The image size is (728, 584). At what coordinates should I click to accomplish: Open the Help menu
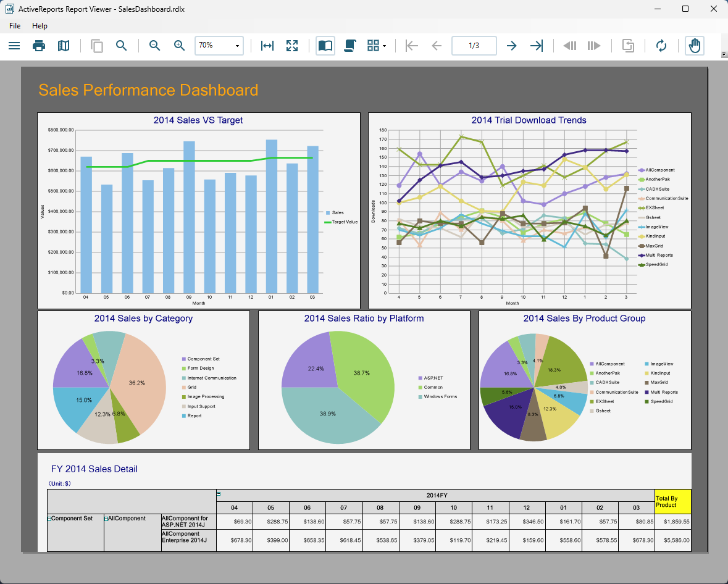click(x=40, y=26)
